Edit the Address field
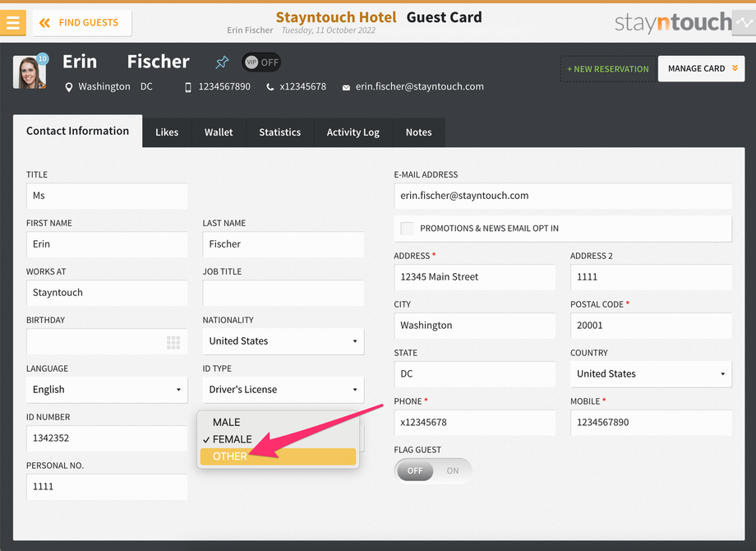The image size is (756, 551). [474, 277]
